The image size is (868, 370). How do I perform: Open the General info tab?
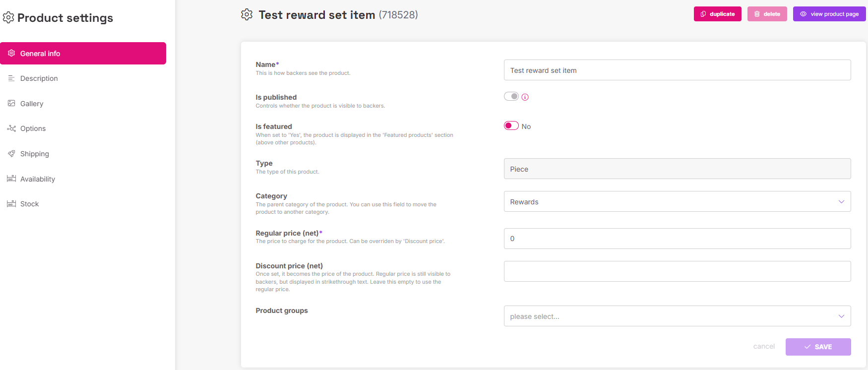click(83, 54)
